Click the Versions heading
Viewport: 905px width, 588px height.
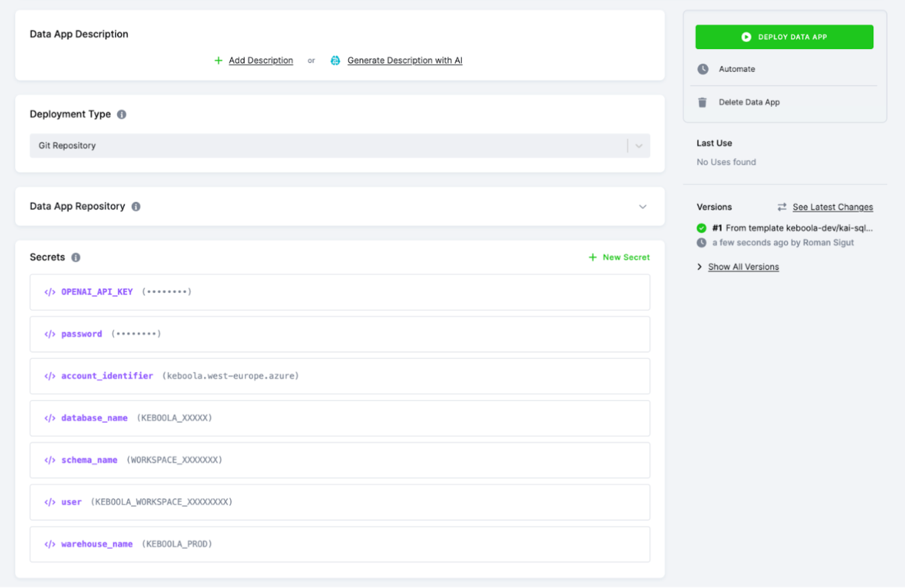pyautogui.click(x=714, y=207)
